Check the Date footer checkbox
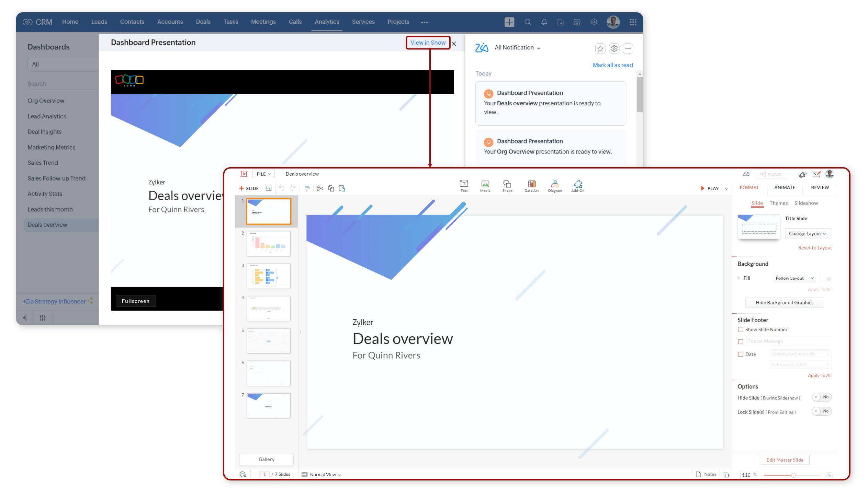 click(740, 354)
